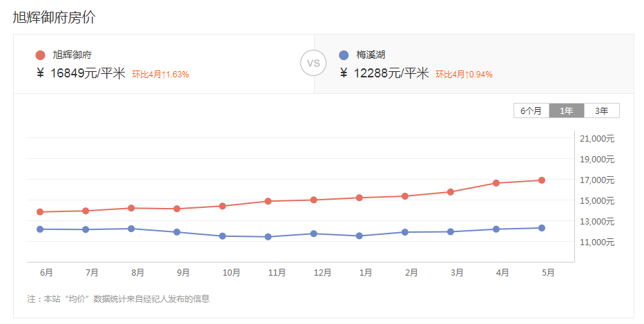The width and height of the screenshot is (644, 324).
Task: Click the 梅溪湖 legend name
Action: [371, 55]
